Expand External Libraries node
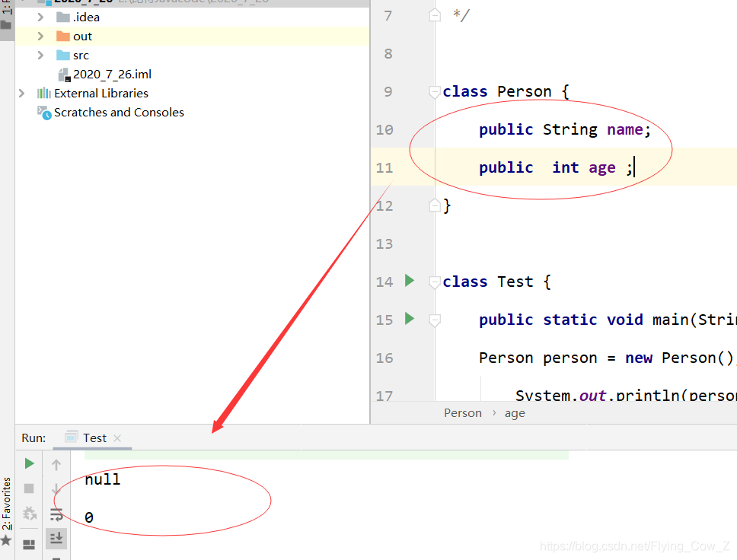Screen dimensions: 737x560 (21, 93)
